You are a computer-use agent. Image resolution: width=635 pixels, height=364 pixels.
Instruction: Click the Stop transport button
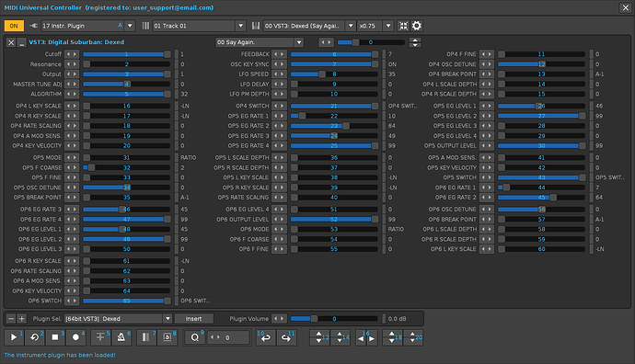(x=55, y=337)
